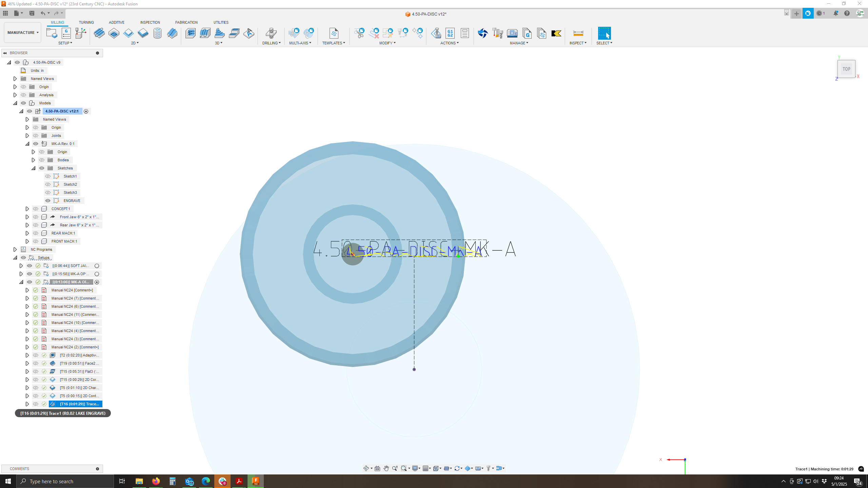The height and width of the screenshot is (488, 868).
Task: Expand the NC Programs node
Action: coord(15,249)
